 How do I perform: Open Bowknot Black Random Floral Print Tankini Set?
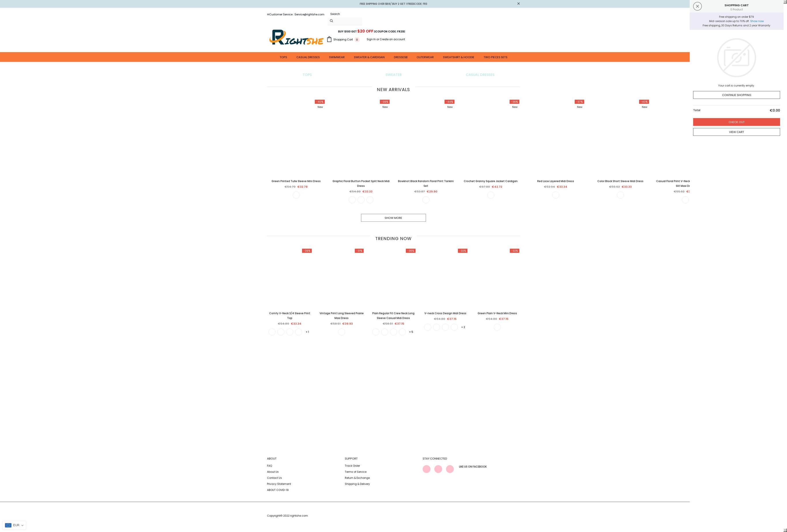[426, 184]
